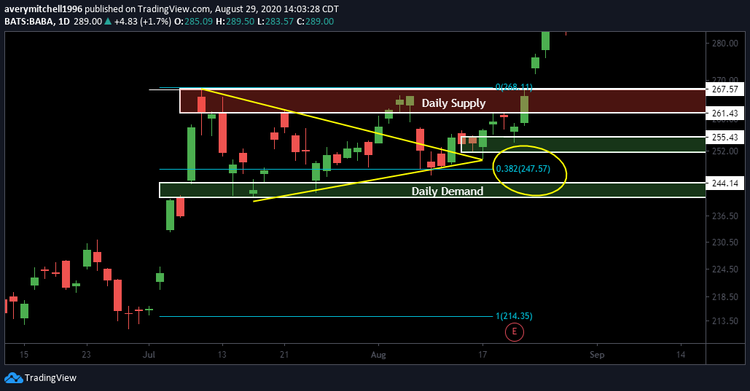
Task: Open the TradingView wordmark link at bottom
Action: [50, 378]
